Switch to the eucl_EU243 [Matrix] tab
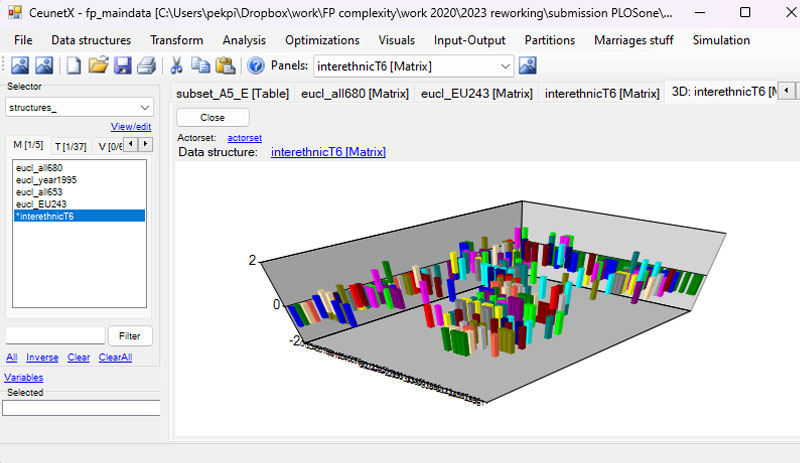 coord(476,93)
